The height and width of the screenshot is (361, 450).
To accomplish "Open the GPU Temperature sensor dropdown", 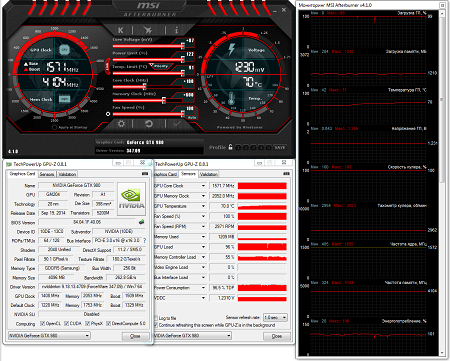I will [x=203, y=206].
